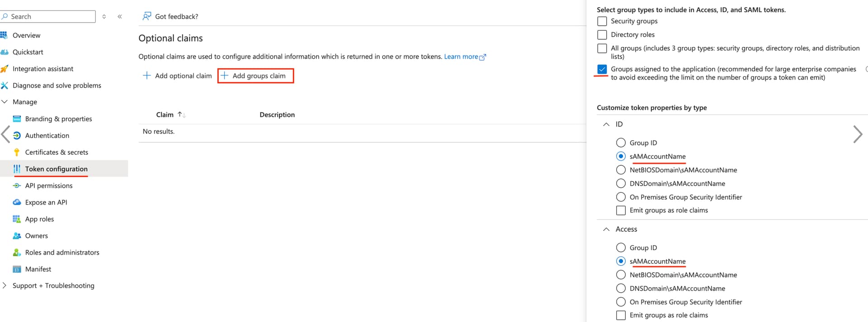868x322 pixels.
Task: Click the Expose an API cloud icon
Action: tap(17, 202)
